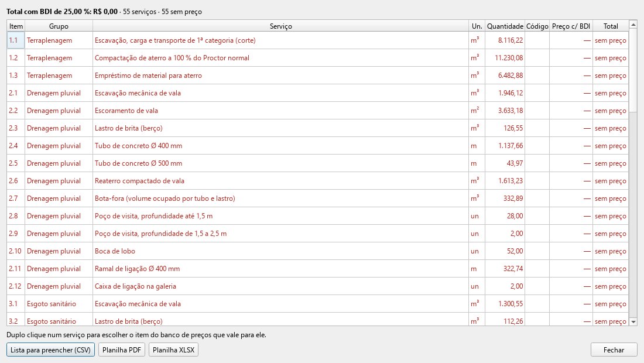Select the Tubo de concreto Ø 500 mm row
Image resolution: width=644 pixels, height=363 pixels.
(x=317, y=163)
